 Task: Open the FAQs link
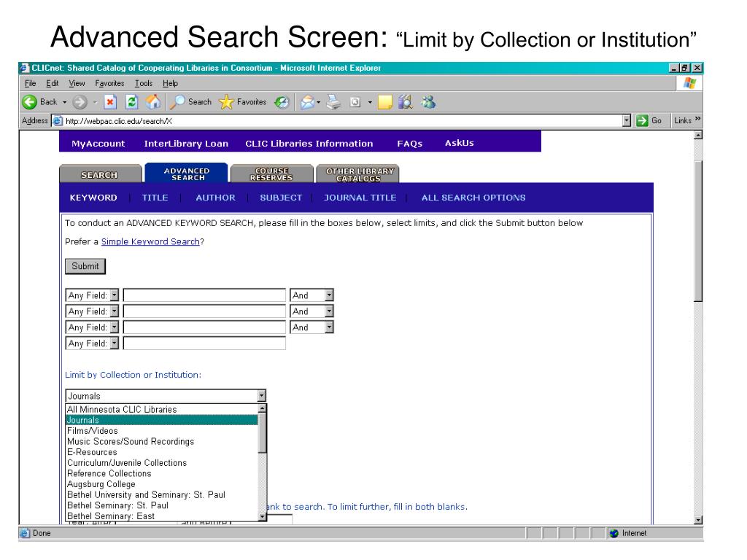[410, 144]
